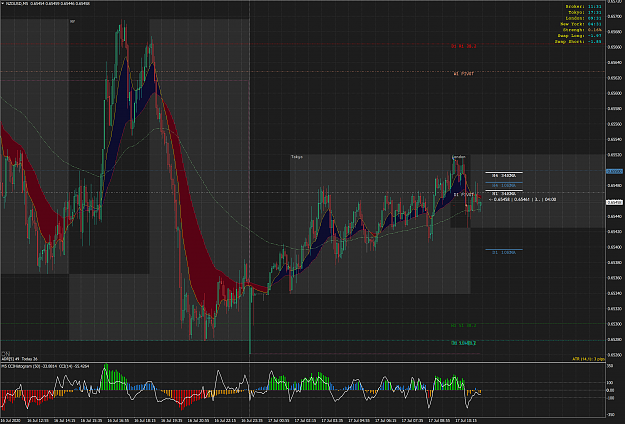The image size is (625, 424).
Task: Select the H1 34EMA level label
Action: (504, 194)
